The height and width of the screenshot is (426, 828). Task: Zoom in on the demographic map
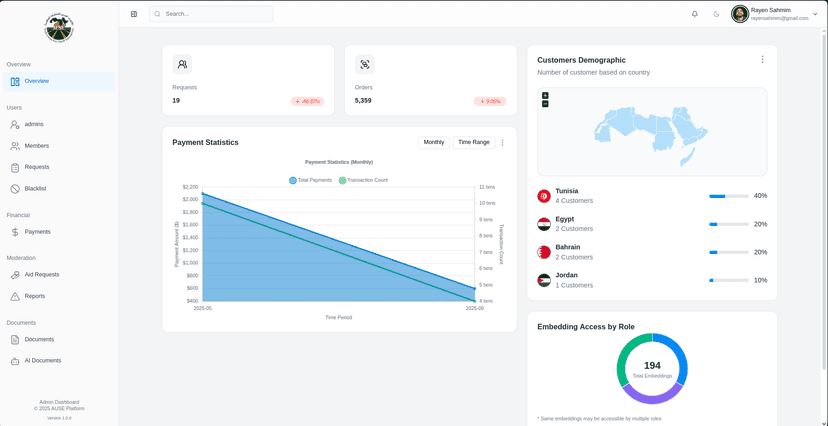545,96
